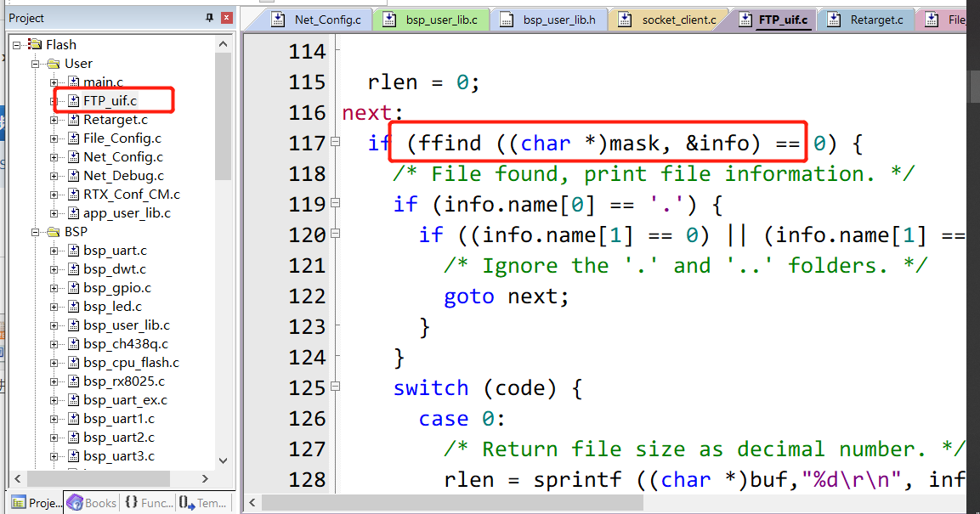The image size is (980, 514).
Task: Expand the main.c tree node
Action: pos(54,82)
